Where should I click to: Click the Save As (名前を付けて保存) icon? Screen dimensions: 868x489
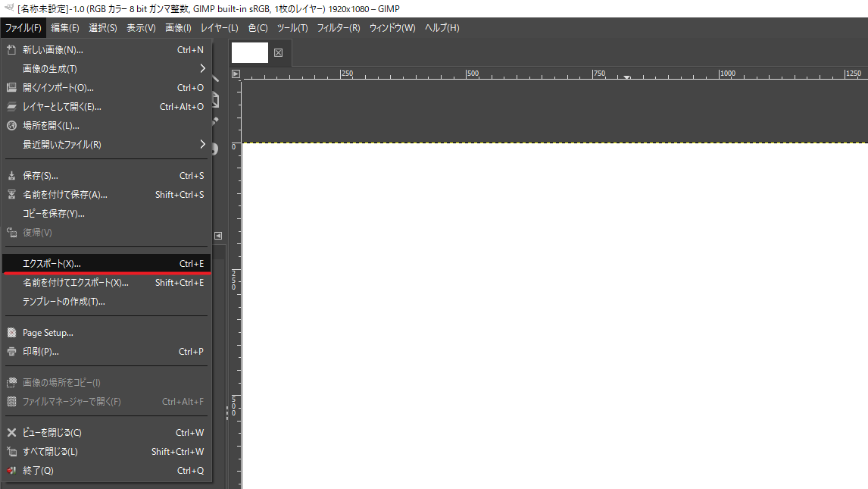click(11, 194)
